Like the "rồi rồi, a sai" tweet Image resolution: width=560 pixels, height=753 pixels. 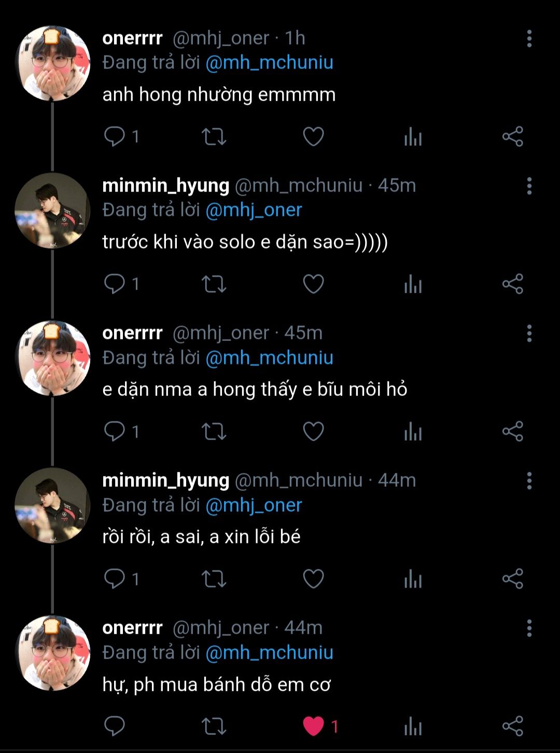[x=313, y=579]
